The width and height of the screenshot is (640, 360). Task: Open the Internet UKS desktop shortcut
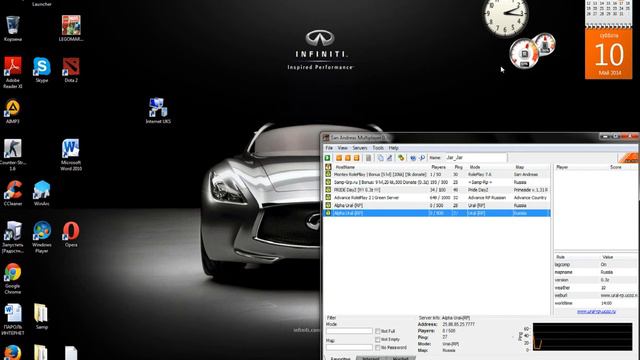point(158,111)
